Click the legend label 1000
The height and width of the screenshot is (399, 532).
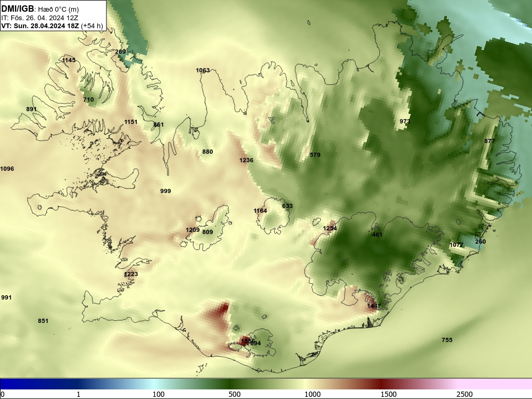[312, 394]
